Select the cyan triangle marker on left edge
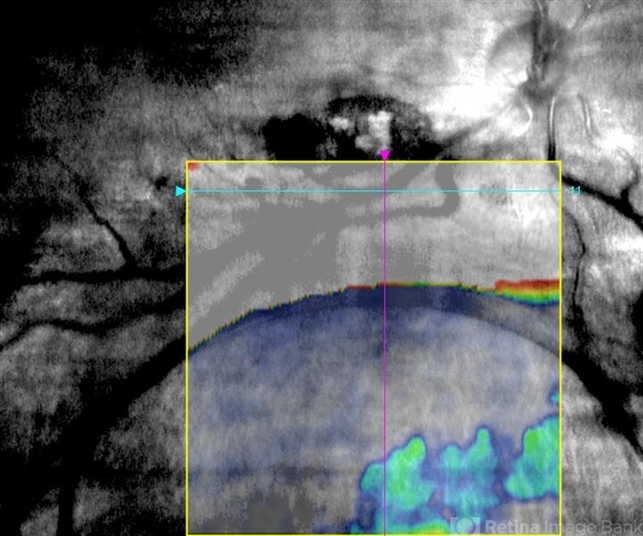Viewport: 643px width, 536px height. (x=181, y=191)
